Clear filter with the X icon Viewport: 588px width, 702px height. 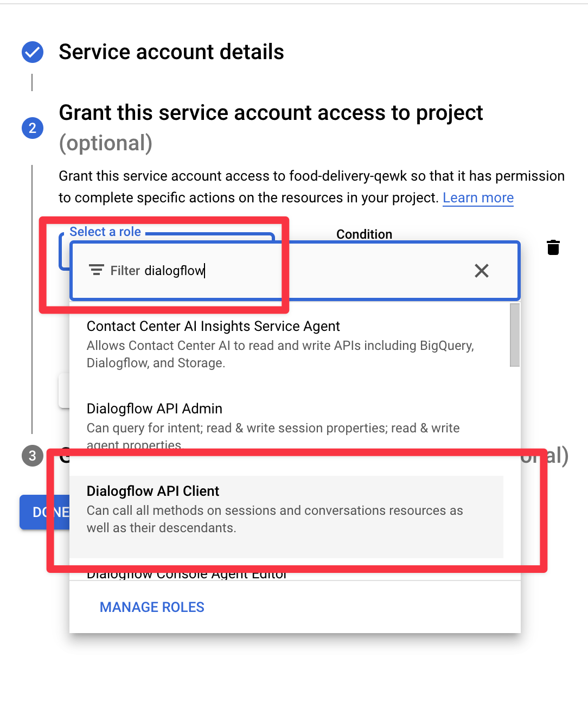tap(482, 271)
